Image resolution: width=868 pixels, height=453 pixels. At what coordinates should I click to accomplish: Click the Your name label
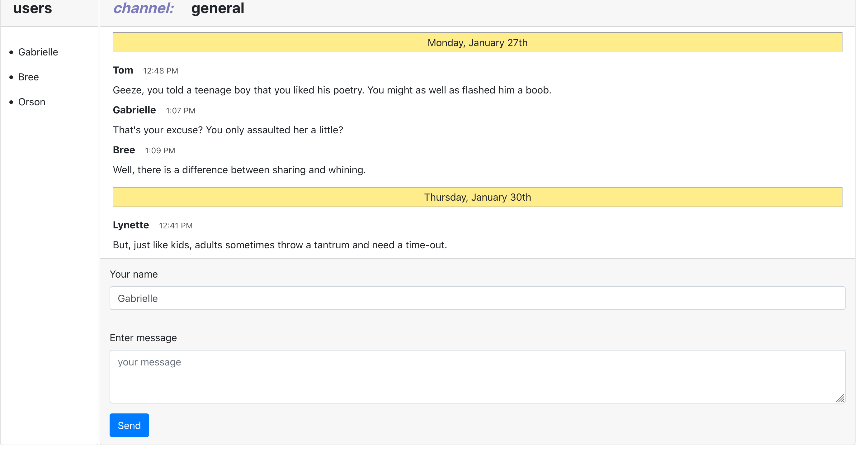click(134, 274)
